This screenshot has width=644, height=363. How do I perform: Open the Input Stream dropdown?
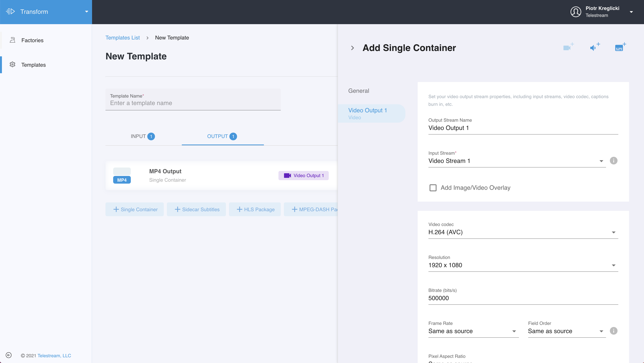click(x=517, y=161)
